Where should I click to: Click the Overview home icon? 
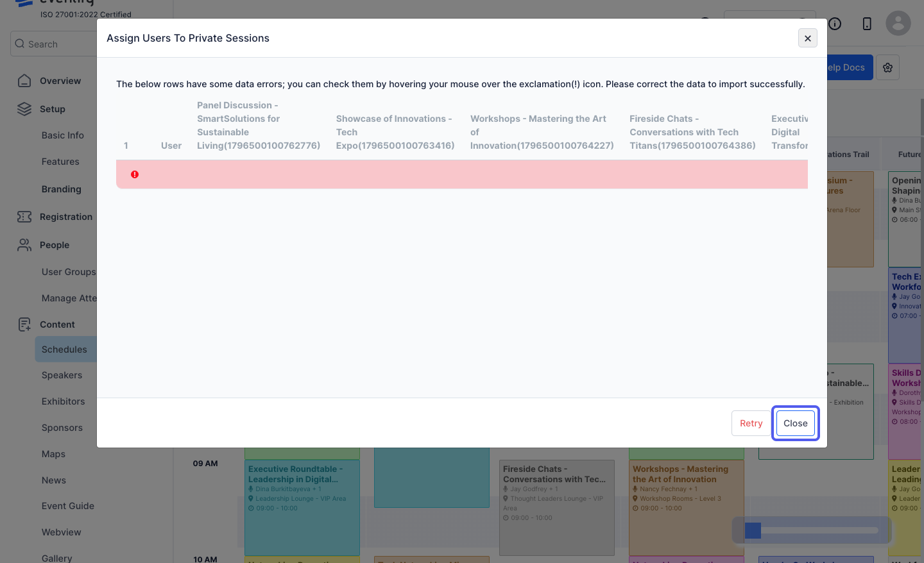point(24,81)
